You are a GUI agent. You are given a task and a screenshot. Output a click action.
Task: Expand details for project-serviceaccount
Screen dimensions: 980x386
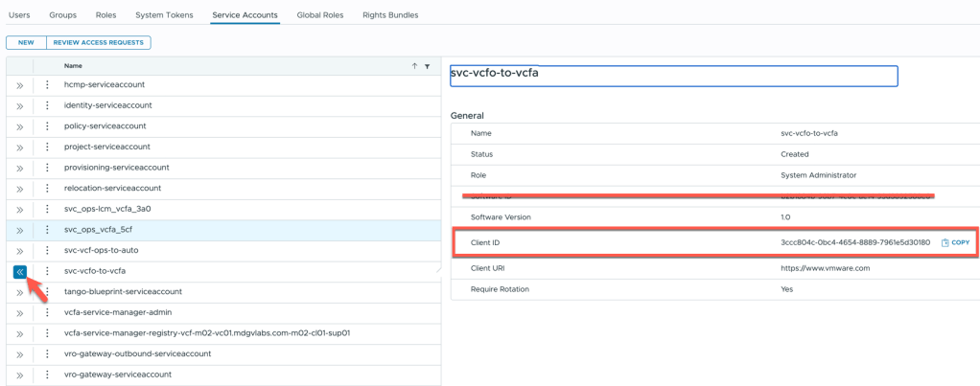(19, 148)
